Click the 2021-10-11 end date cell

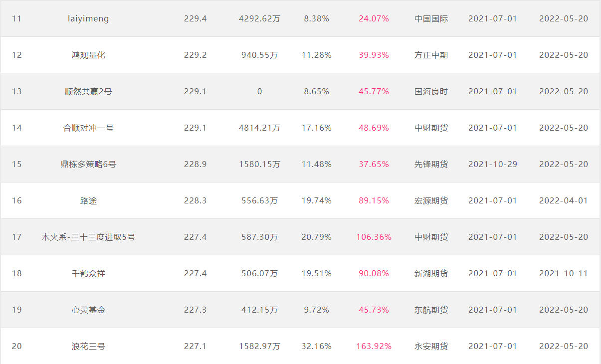pyautogui.click(x=564, y=274)
